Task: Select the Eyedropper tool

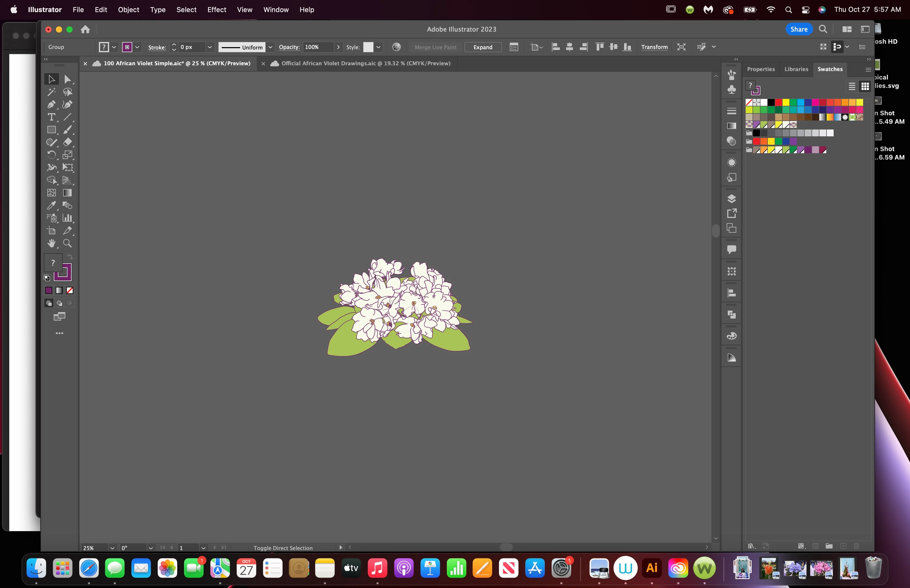Action: coord(51,205)
